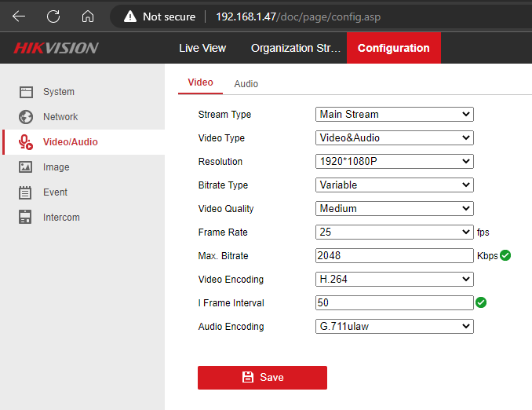Screen dimensions: 532x410
Task: Click the Hikvision logo
Action: [56, 49]
